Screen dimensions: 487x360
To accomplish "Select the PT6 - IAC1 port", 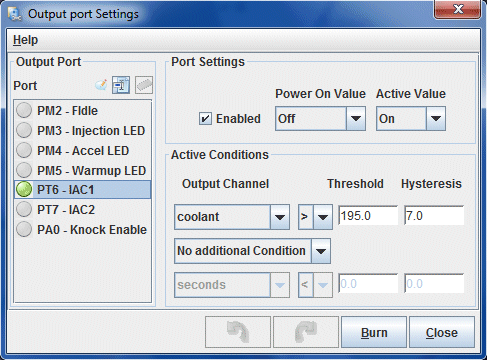I will pos(82,190).
